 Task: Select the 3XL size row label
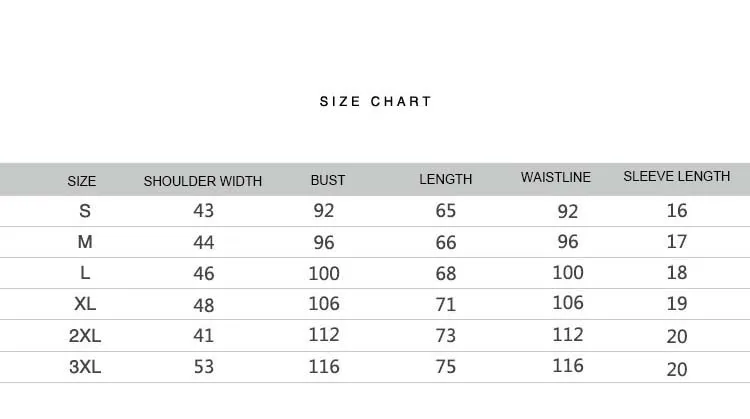point(85,367)
